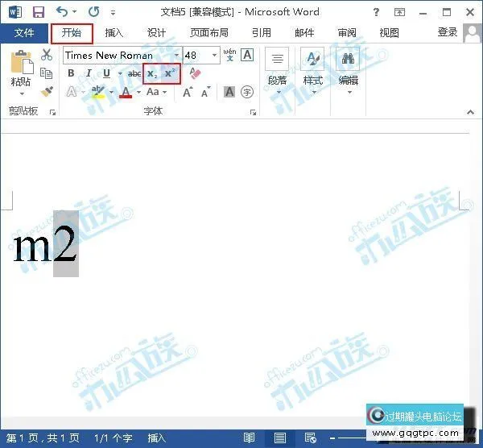Image resolution: width=483 pixels, height=448 pixels.
Task: Expand font color dropdown arrow
Action: tap(139, 92)
